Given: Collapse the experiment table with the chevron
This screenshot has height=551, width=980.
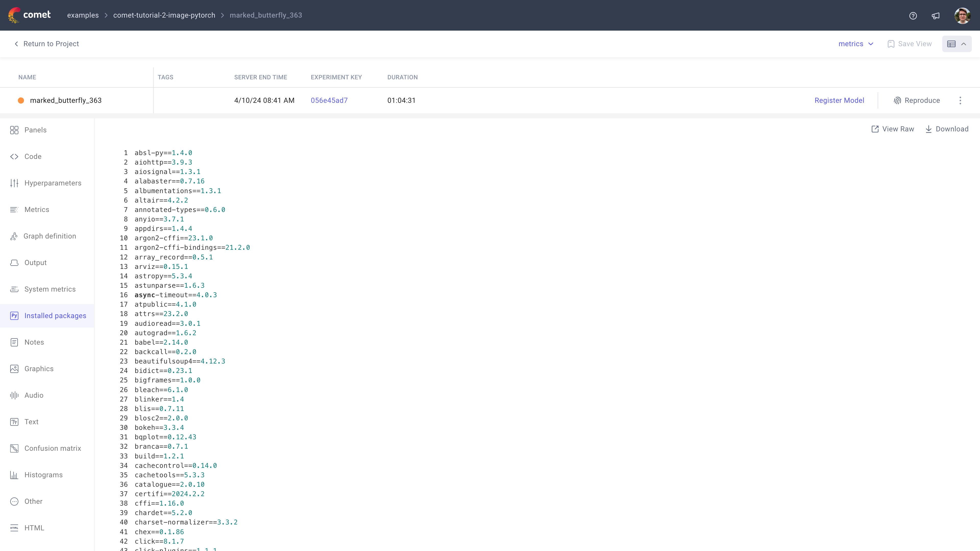Looking at the screenshot, I should click(x=964, y=44).
